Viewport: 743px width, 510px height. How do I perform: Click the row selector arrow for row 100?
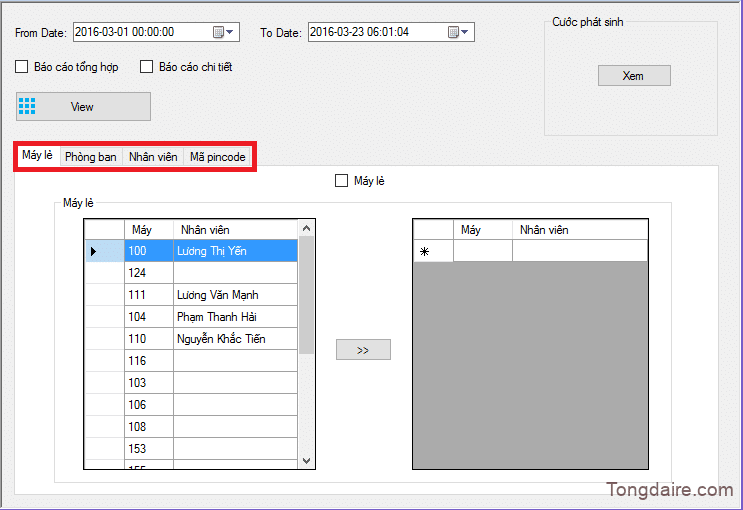(x=95, y=251)
